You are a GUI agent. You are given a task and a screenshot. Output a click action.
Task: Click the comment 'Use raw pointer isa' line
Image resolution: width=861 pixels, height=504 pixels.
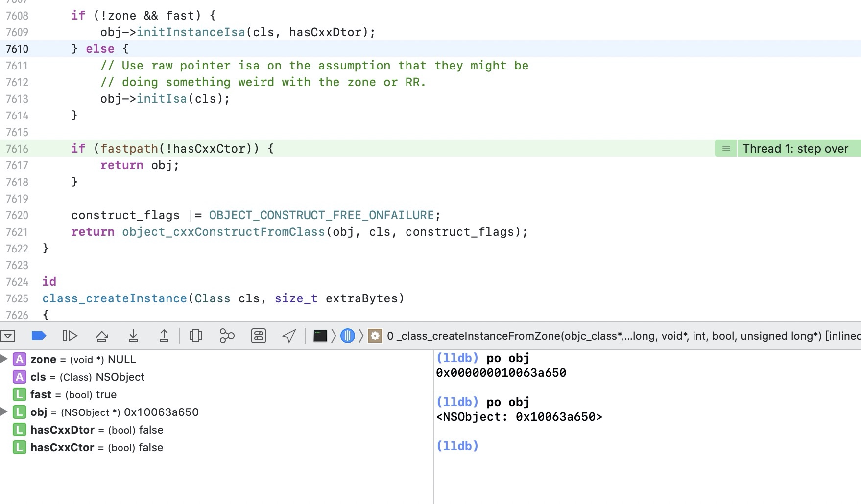314,66
